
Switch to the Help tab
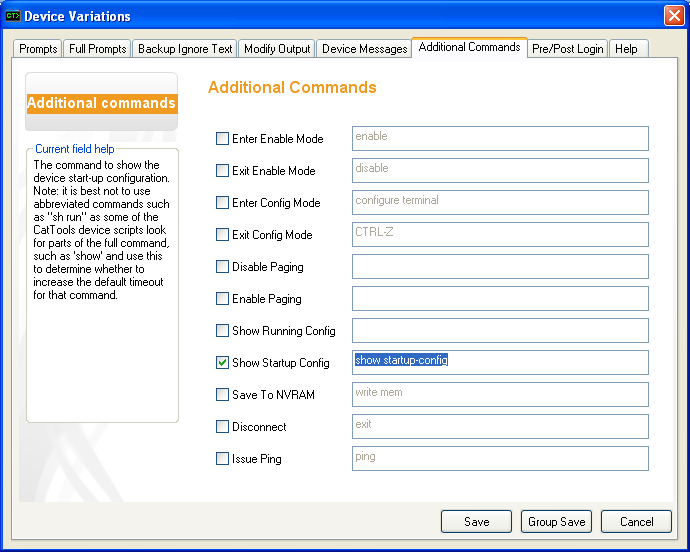626,49
